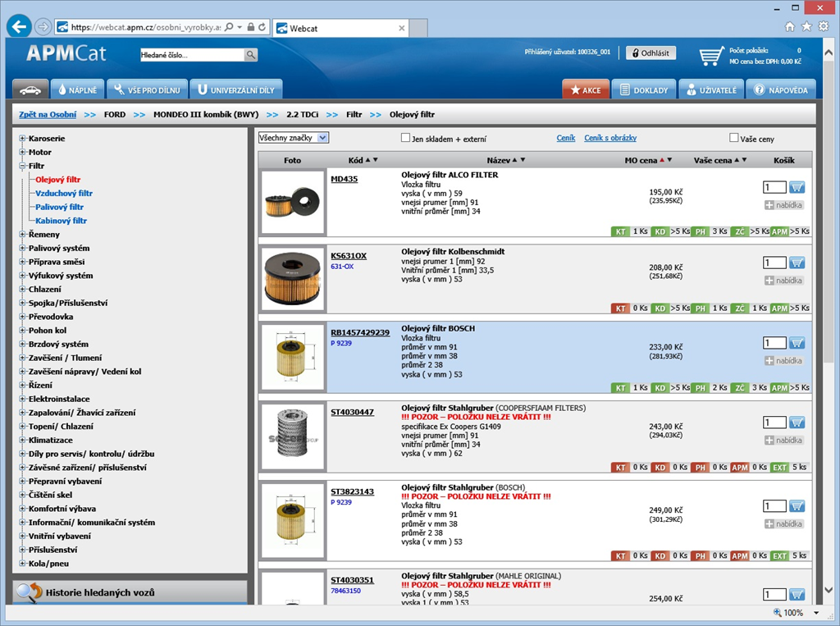The height and width of the screenshot is (626, 840).
Task: Click the zoom magnifier in status bar
Action: (x=777, y=612)
